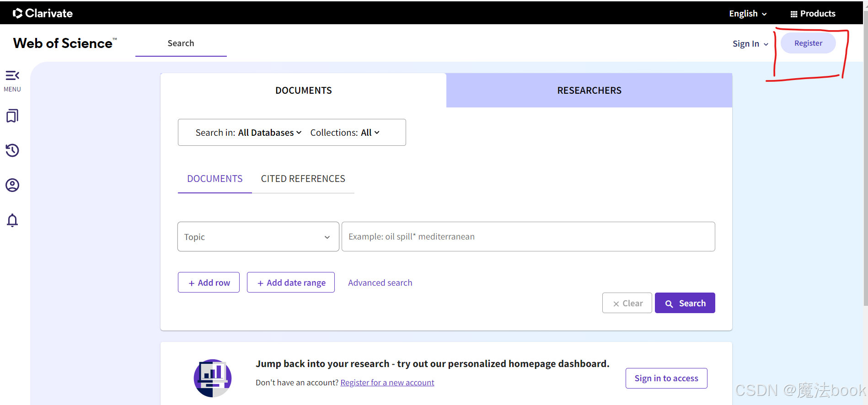Select the Search tab in header
Viewport: 868px width, 405px height.
(x=181, y=43)
